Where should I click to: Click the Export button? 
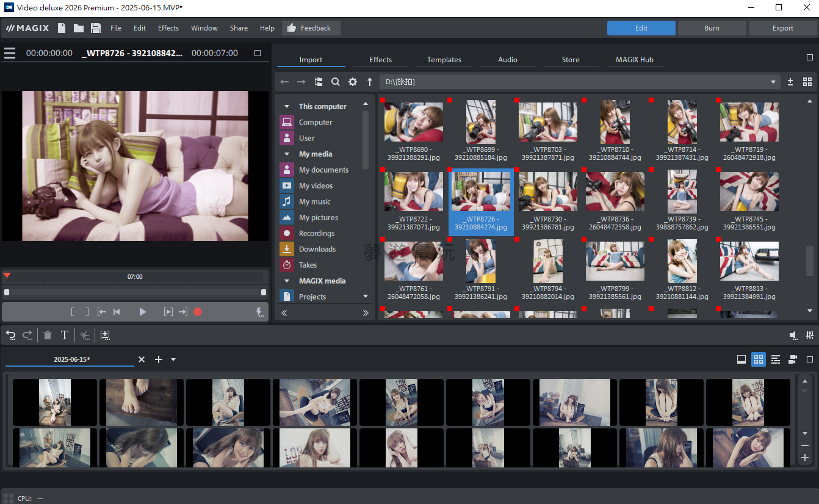point(782,28)
